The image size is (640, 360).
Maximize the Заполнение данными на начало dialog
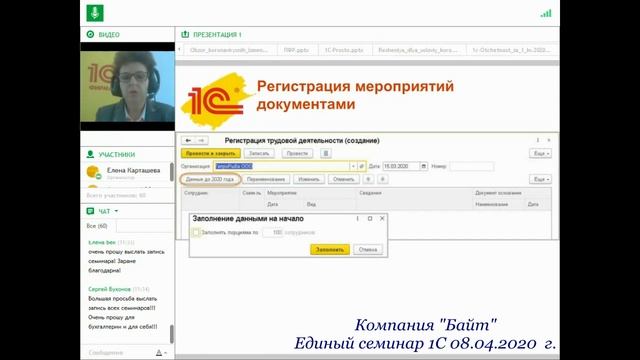point(370,219)
